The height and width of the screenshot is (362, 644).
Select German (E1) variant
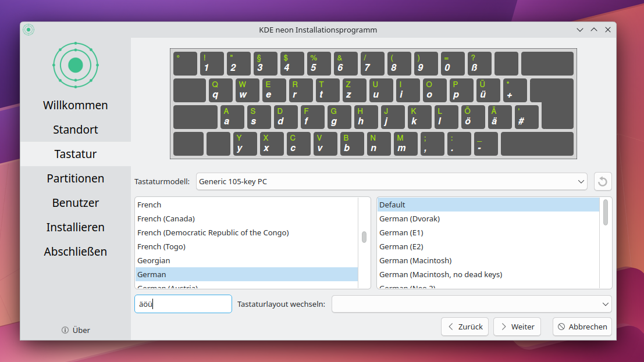click(x=488, y=232)
